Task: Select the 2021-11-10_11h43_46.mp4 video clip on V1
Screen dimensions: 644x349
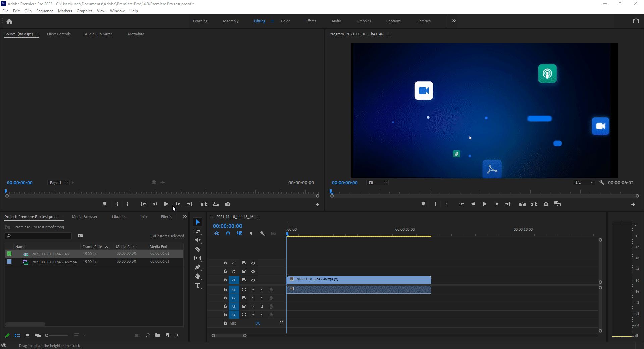Action: tap(359, 279)
